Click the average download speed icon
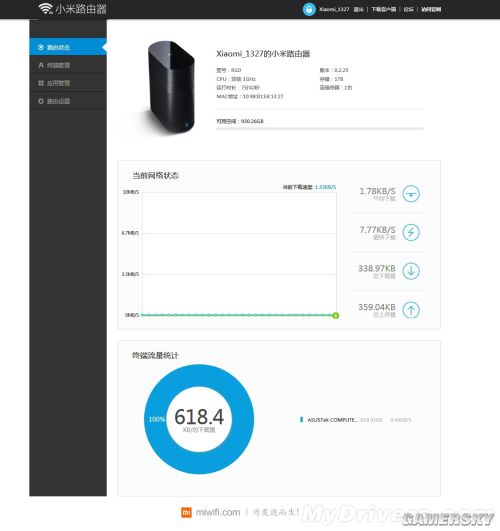The image size is (500, 531). [x=411, y=194]
